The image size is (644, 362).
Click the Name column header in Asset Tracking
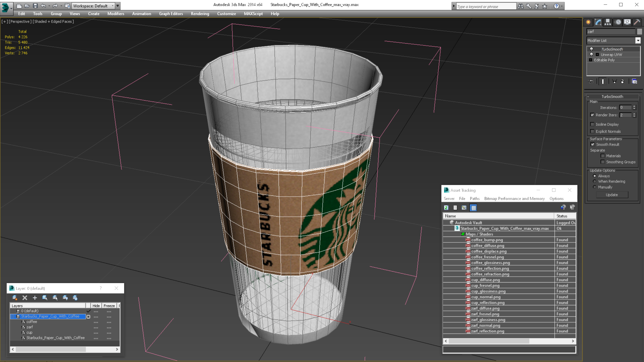click(x=498, y=216)
